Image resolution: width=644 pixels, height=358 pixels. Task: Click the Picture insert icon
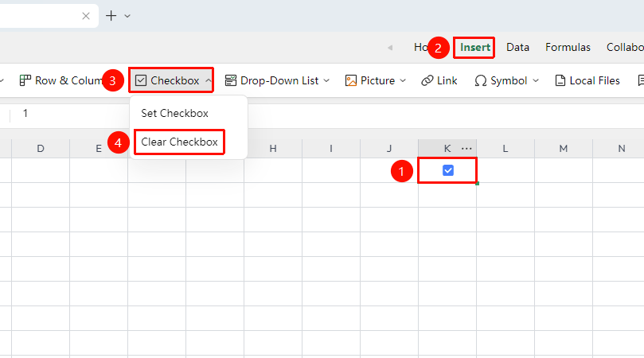351,80
